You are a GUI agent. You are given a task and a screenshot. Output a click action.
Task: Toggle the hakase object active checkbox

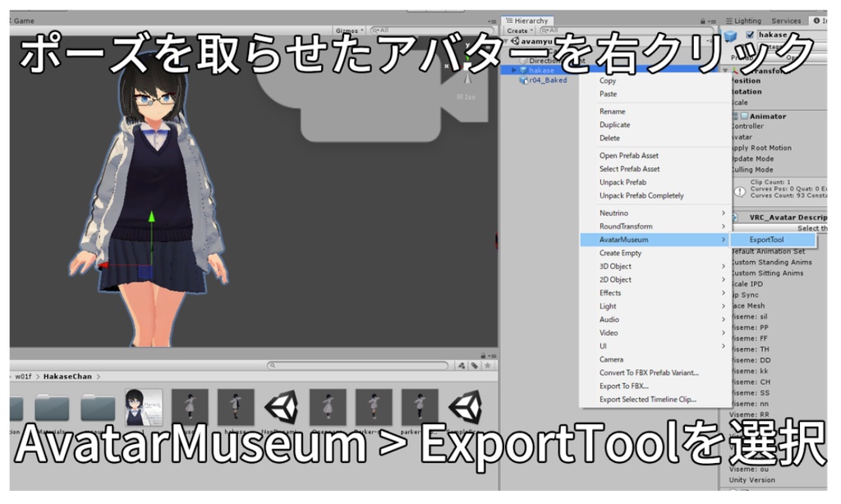click(x=750, y=34)
